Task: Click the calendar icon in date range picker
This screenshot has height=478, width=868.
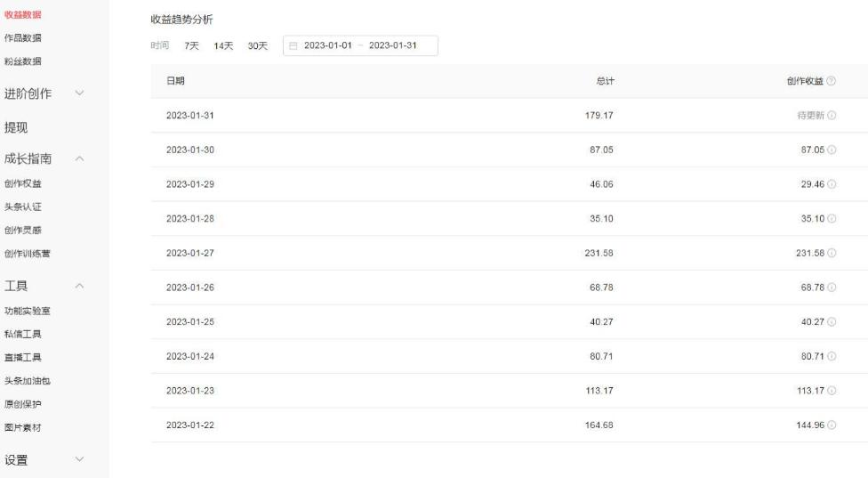Action: [293, 46]
